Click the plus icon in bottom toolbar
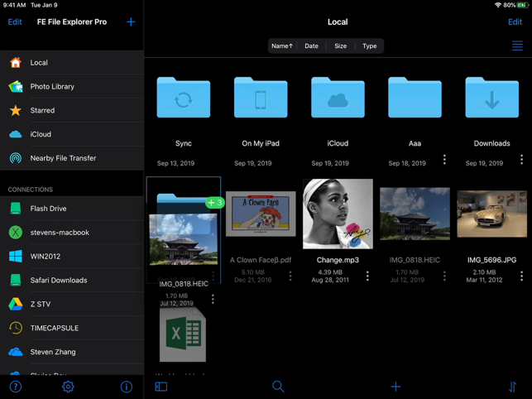 tap(395, 387)
